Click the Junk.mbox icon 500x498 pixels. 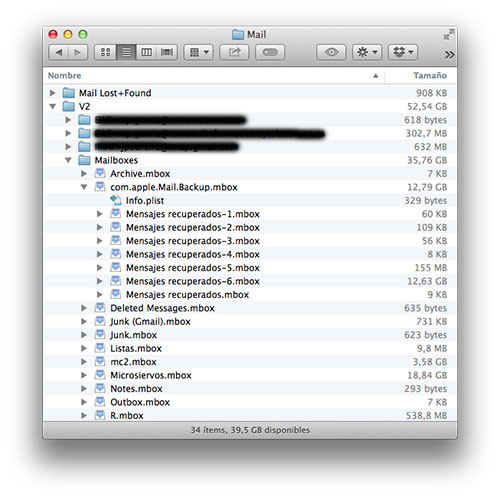pyautogui.click(x=100, y=334)
